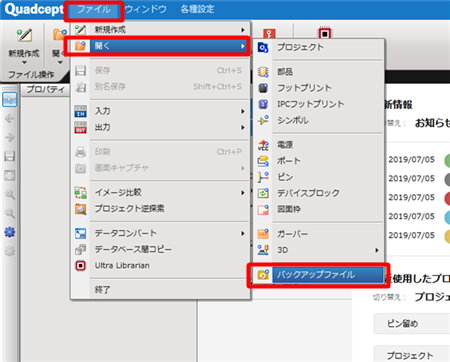Open the ウィンドウ menu
Viewport: 450px width, 362px height.
pos(146,9)
